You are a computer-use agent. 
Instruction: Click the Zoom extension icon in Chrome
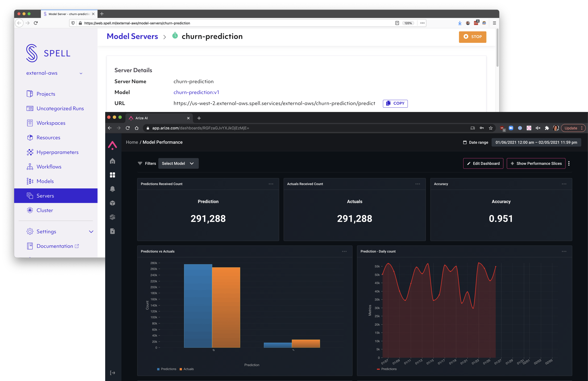[x=511, y=128]
